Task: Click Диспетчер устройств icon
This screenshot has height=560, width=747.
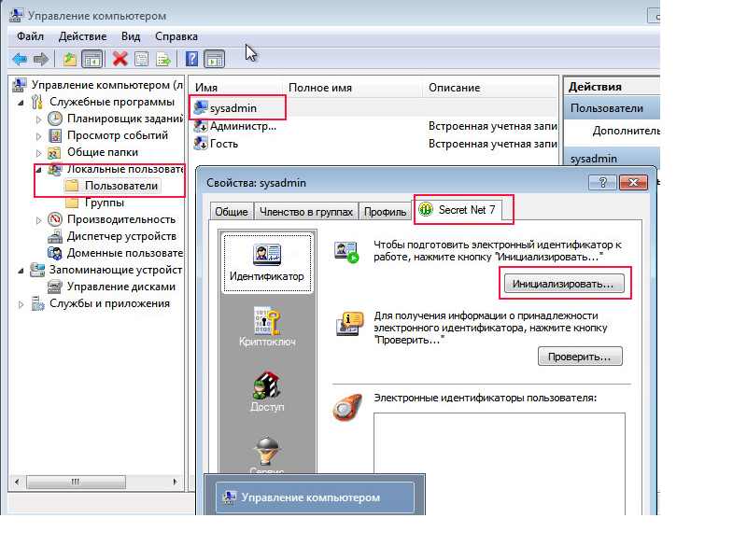Action: [x=55, y=236]
